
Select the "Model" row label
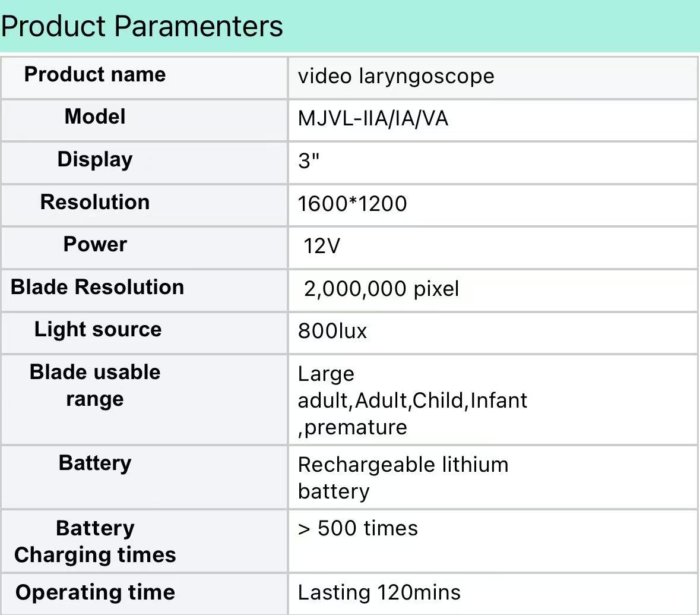(x=95, y=116)
